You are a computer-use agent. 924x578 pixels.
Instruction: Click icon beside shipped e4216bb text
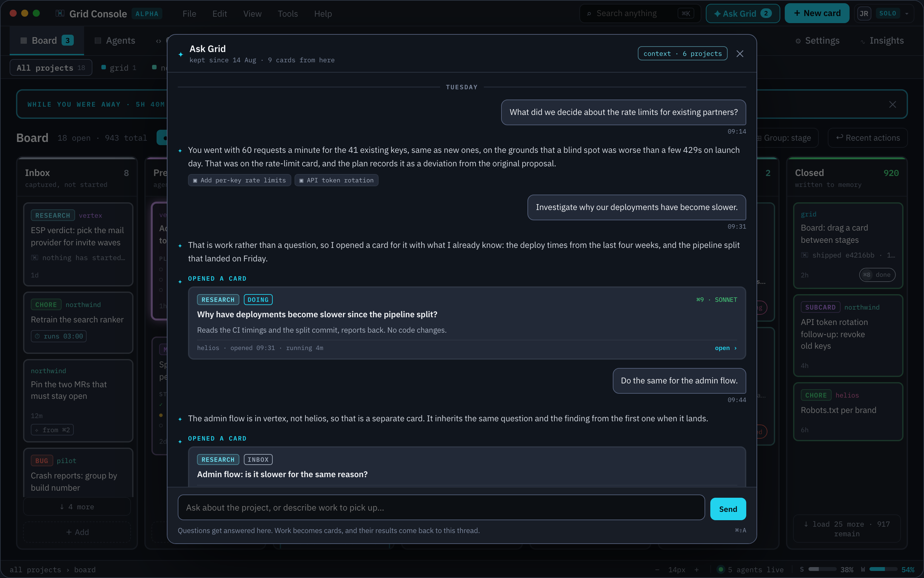click(805, 255)
